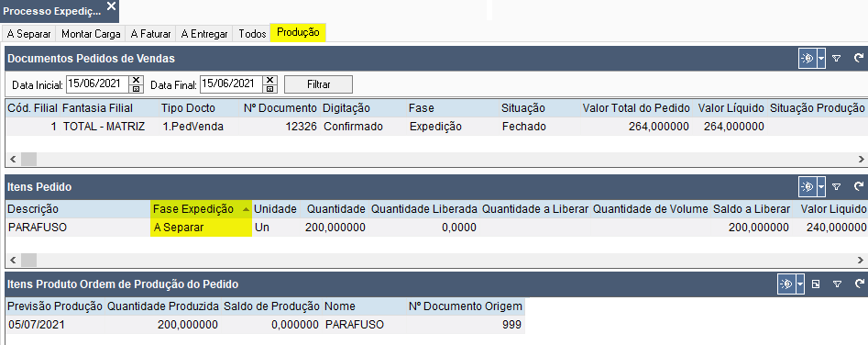The width and height of the screenshot is (868, 345).
Task: Refresh the Documentos Pedidos de Vendas panel
Action: coord(859,58)
